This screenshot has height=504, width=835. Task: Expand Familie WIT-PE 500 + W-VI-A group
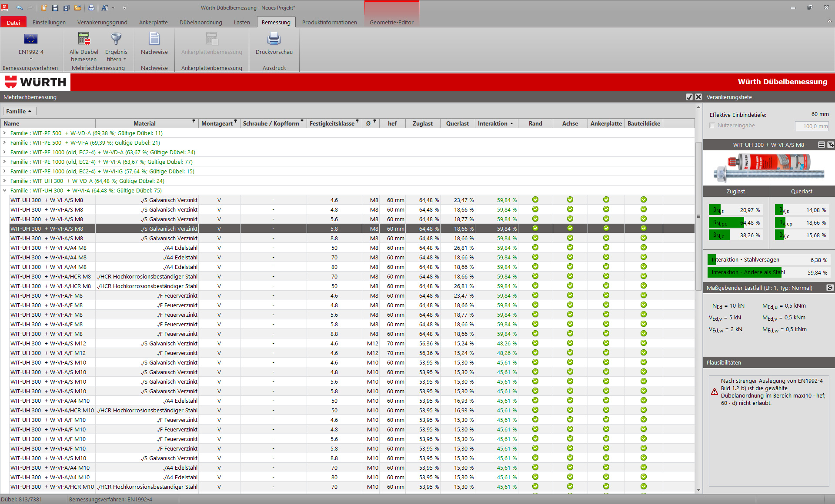(x=4, y=143)
